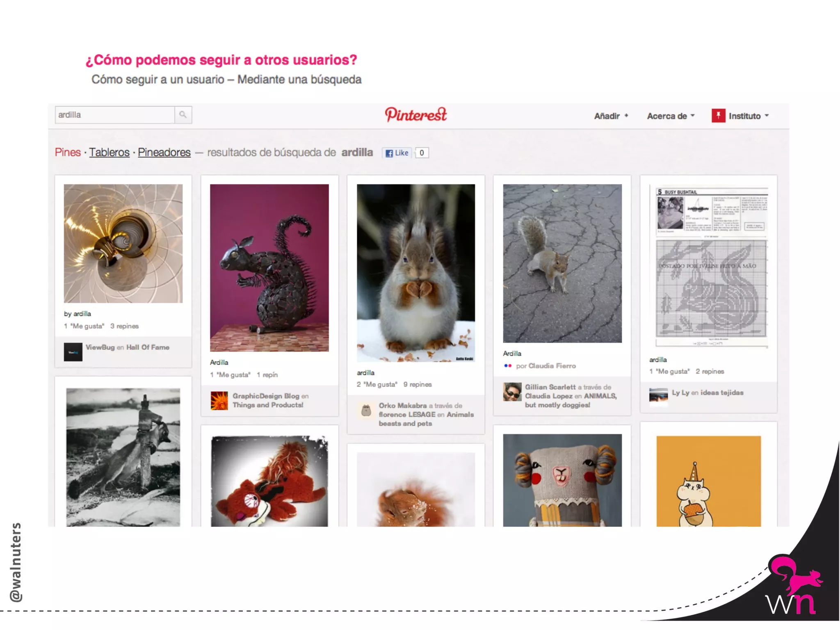This screenshot has width=840, height=630.
Task: Click Gillian Scarlett profile photo
Action: pos(512,392)
